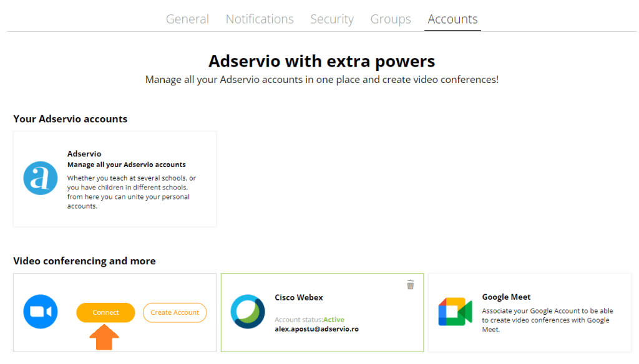639x364 pixels.
Task: Click the 'Video conferencing and more' heading
Action: (84, 261)
